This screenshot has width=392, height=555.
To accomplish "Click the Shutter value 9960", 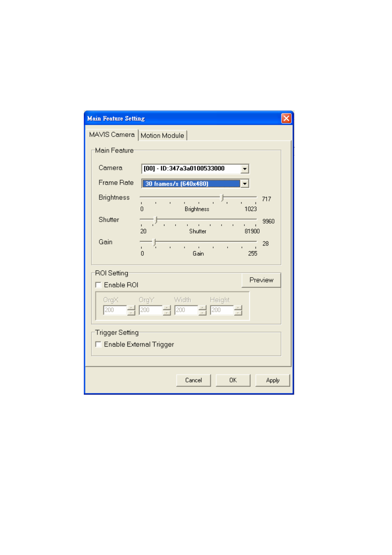I will click(x=268, y=221).
